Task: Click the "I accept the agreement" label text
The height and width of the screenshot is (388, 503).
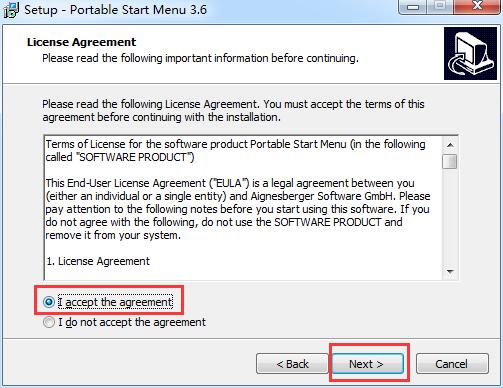Action: click(x=115, y=302)
